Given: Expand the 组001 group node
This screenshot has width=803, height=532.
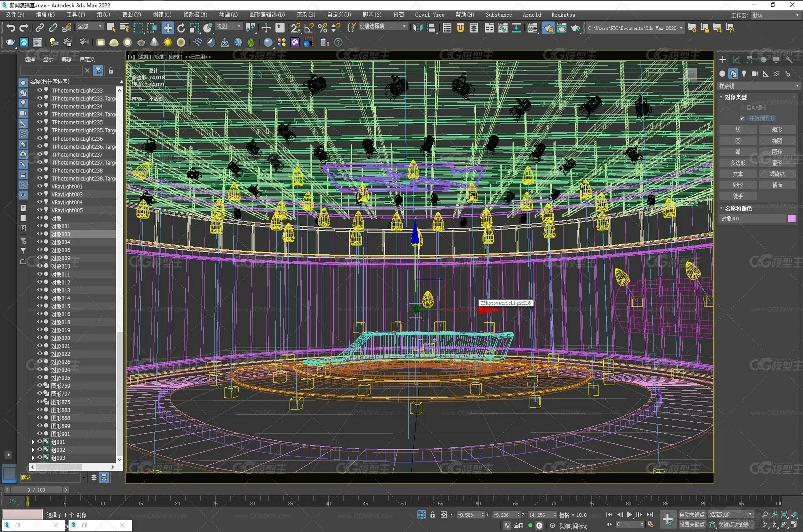Looking at the screenshot, I should (33, 442).
